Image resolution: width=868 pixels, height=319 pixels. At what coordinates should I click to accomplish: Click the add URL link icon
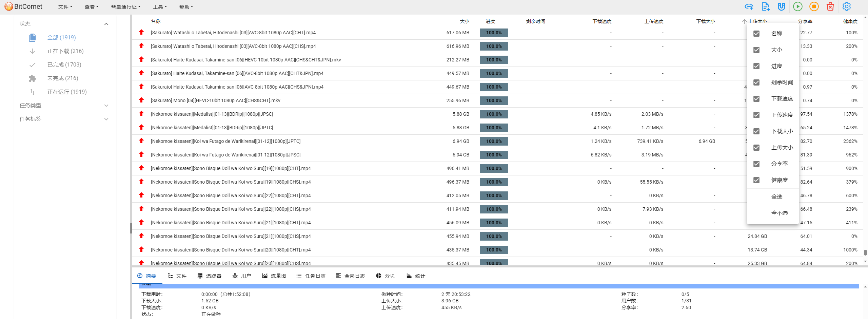click(749, 7)
